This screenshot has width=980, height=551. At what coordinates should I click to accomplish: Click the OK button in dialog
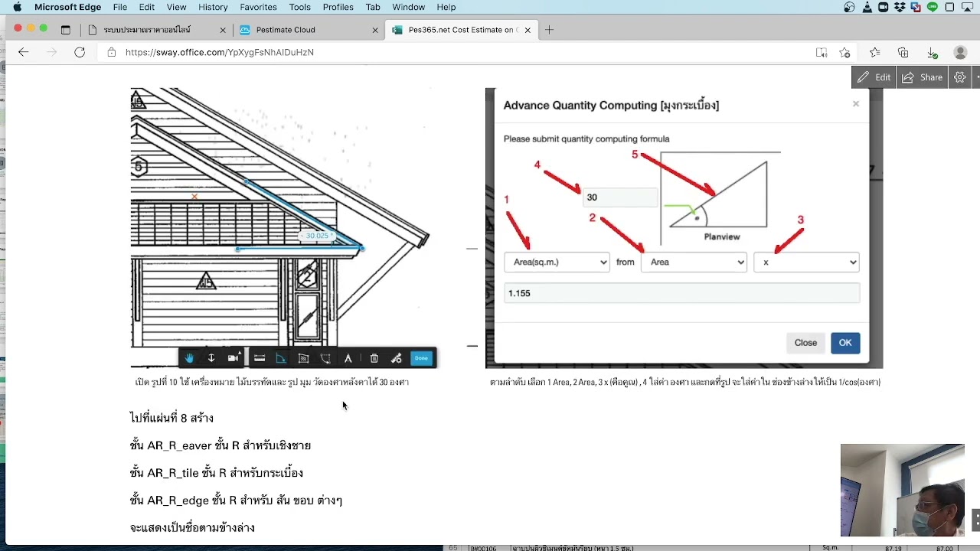point(845,343)
